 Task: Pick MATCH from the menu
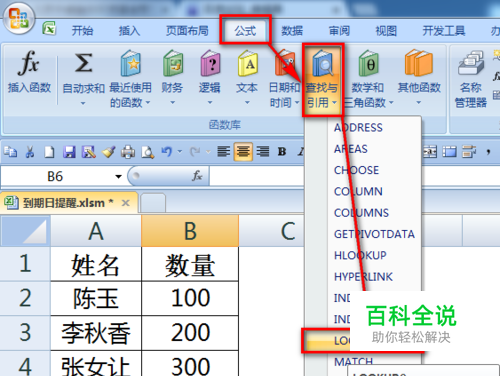353,362
